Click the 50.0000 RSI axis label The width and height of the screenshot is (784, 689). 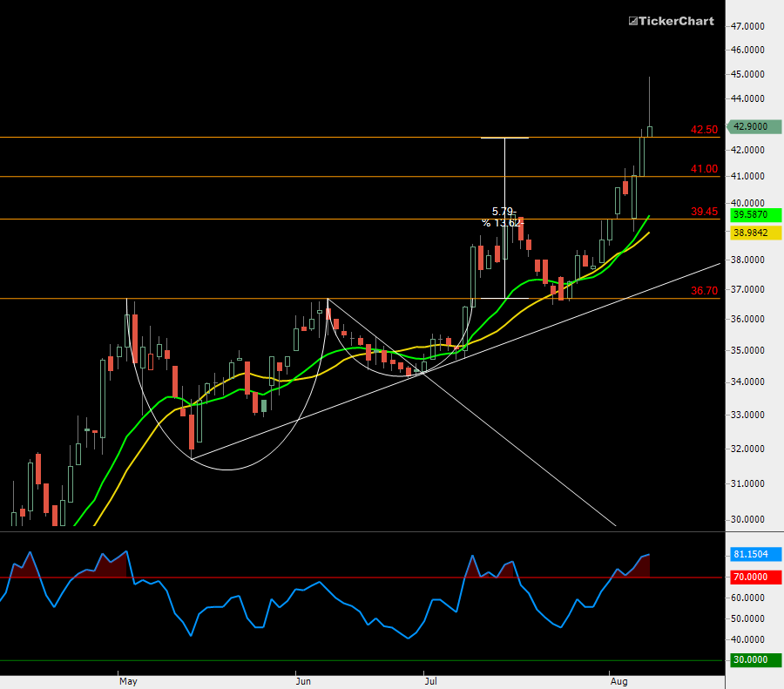747,619
